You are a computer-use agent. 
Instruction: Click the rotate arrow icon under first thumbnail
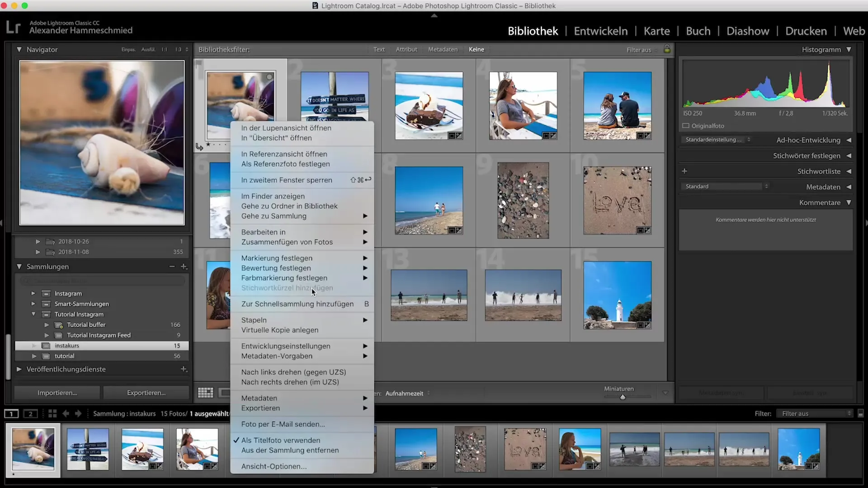click(199, 146)
